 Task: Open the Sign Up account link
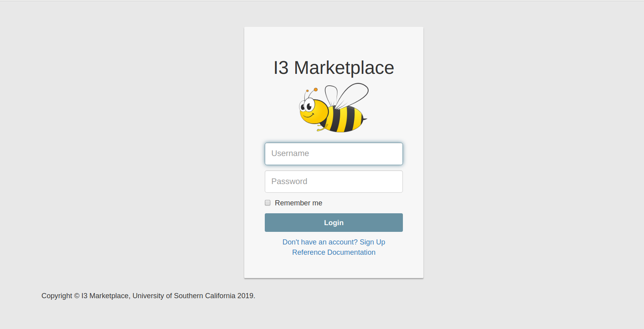tap(334, 242)
